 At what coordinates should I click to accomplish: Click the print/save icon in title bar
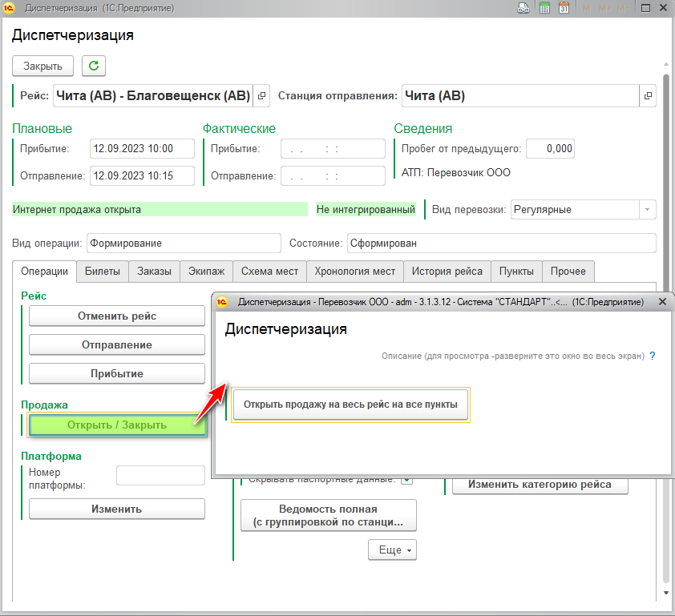pyautogui.click(x=523, y=9)
